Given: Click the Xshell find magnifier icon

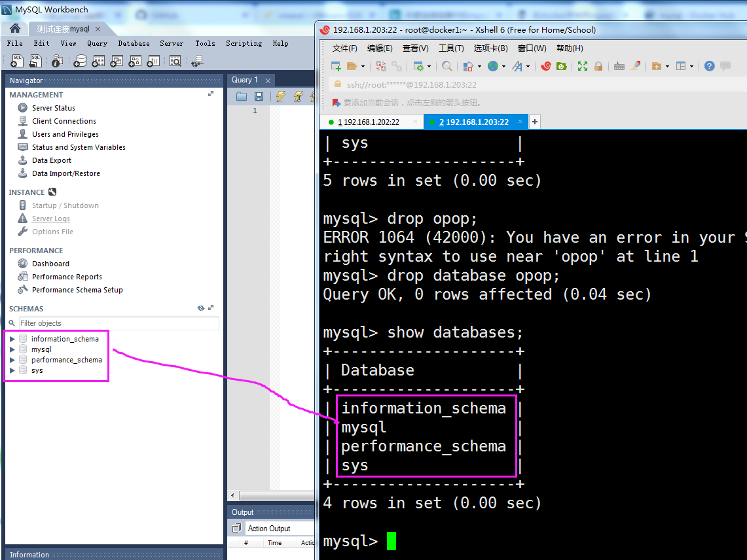Looking at the screenshot, I should [447, 66].
